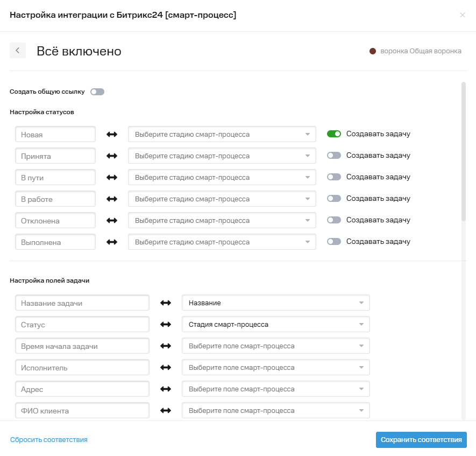Click double arrow icon beside Новая status
Screen dimensions: 476x456
[112, 135]
